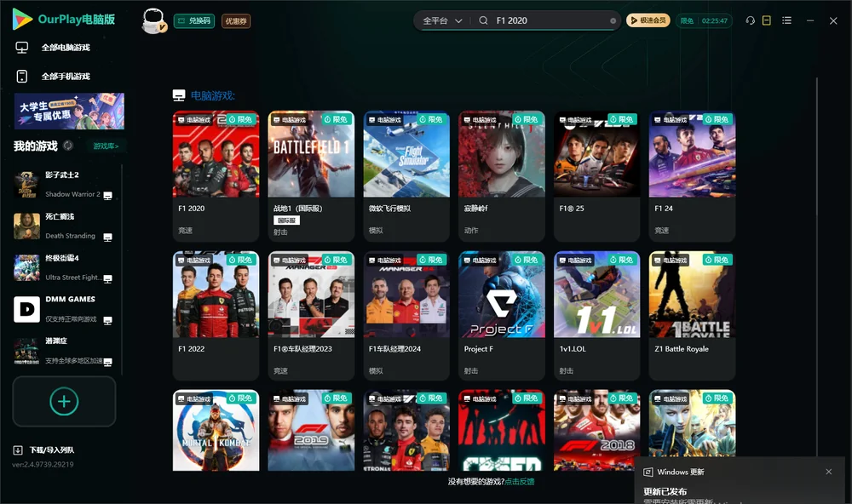Click PC icon next to Shadow Warrior 2
Viewport: 852px width, 504px height.
point(107,196)
